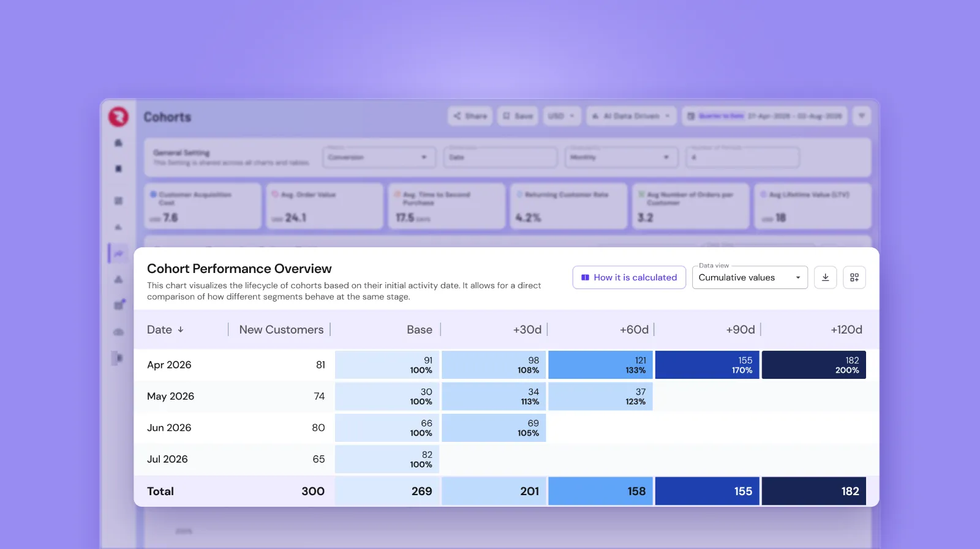Screen dimensions: 980x549
Task: Download the cohort table via the download icon
Action: point(825,277)
